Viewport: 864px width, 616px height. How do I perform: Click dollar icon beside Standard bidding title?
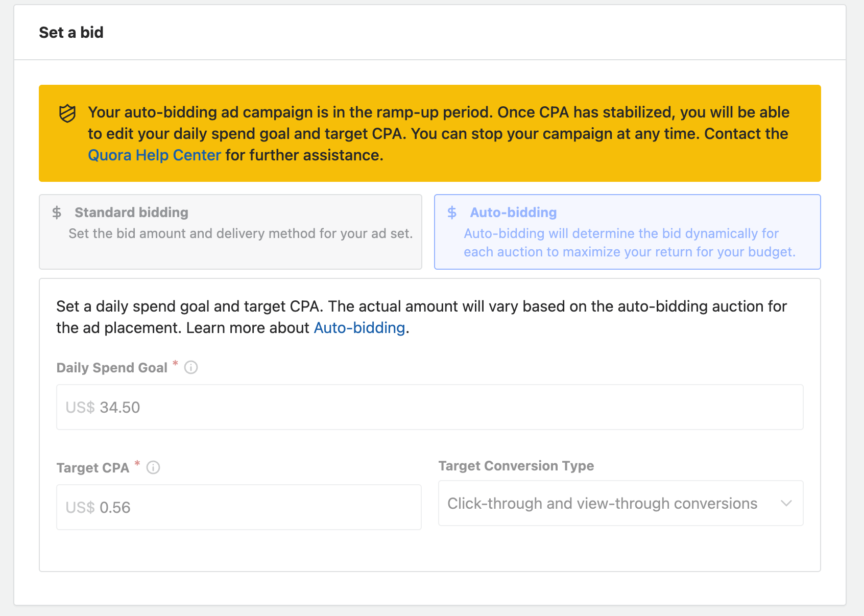click(x=57, y=212)
